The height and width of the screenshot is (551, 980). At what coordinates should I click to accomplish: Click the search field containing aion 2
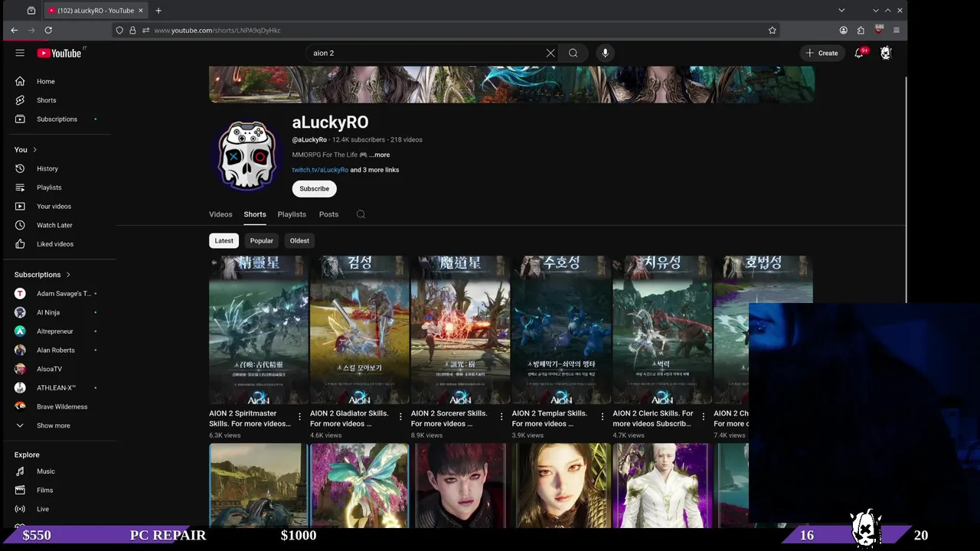coord(425,53)
